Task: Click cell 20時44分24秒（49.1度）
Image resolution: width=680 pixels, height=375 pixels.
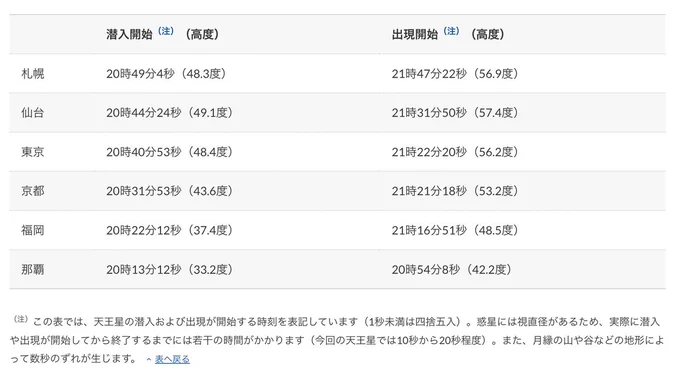Action: click(170, 113)
